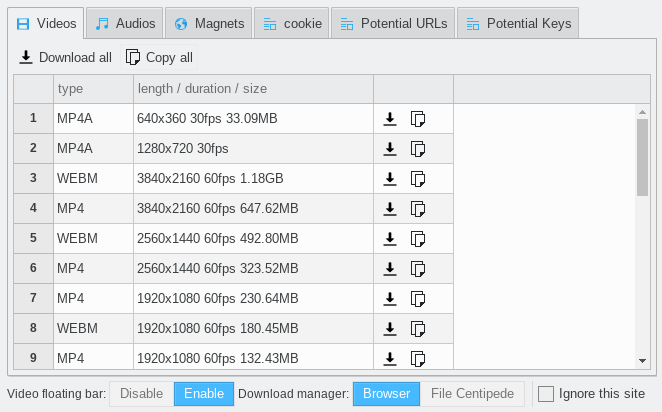This screenshot has width=662, height=412.
Task: Download the 2560x1440 WEBM 492.80MB video
Action: [390, 239]
